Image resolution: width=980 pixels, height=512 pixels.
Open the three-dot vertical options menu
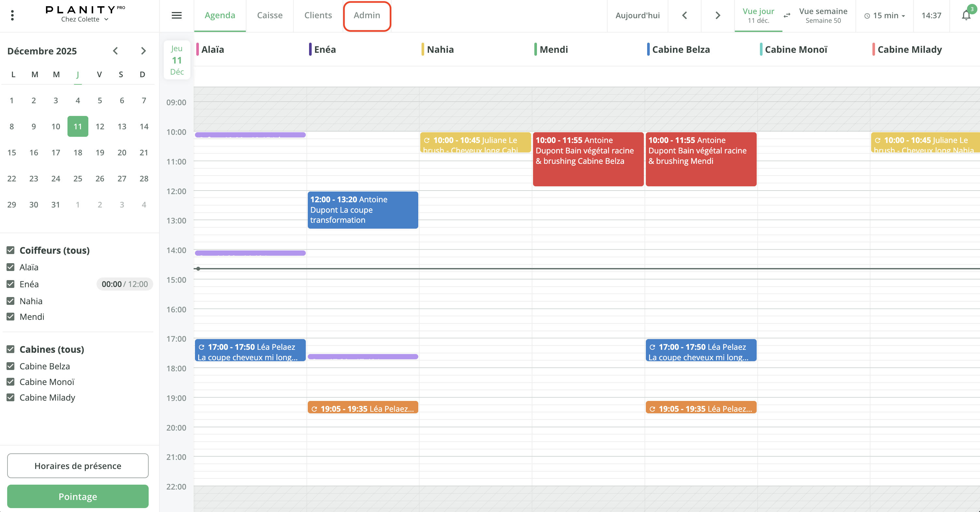[x=13, y=15]
